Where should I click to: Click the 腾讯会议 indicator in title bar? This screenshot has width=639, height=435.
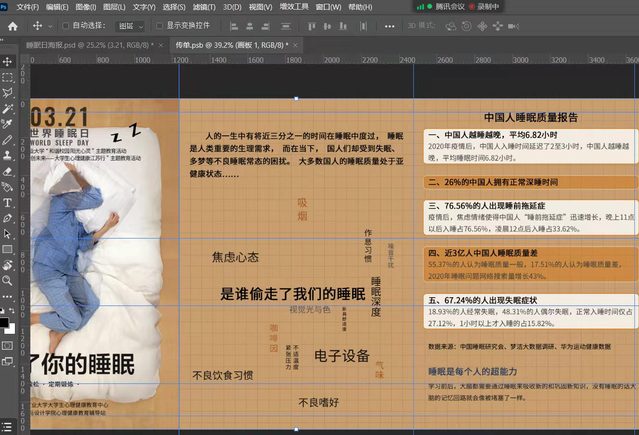[x=462, y=6]
